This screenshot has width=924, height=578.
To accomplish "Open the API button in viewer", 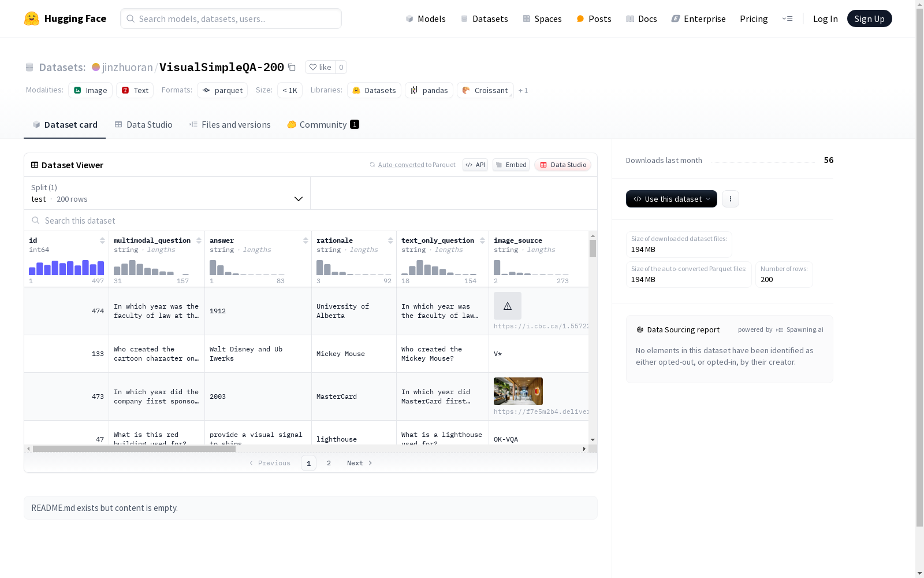I will [475, 165].
